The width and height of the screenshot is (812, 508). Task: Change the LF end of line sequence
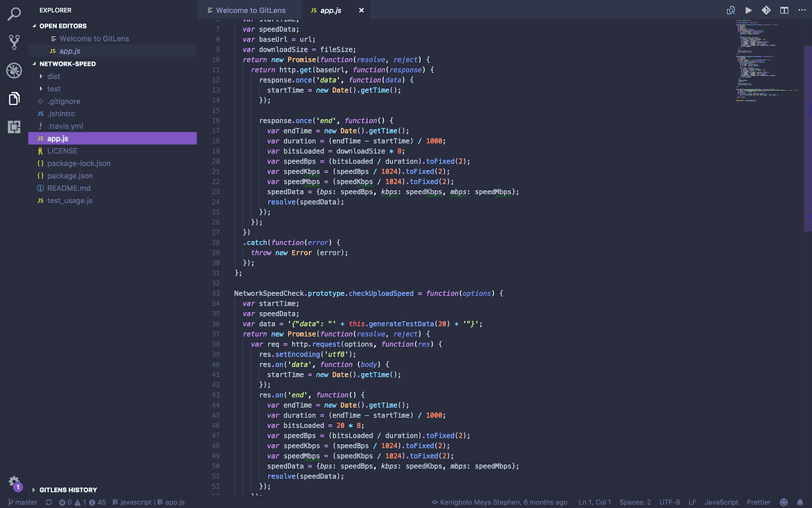(x=692, y=502)
